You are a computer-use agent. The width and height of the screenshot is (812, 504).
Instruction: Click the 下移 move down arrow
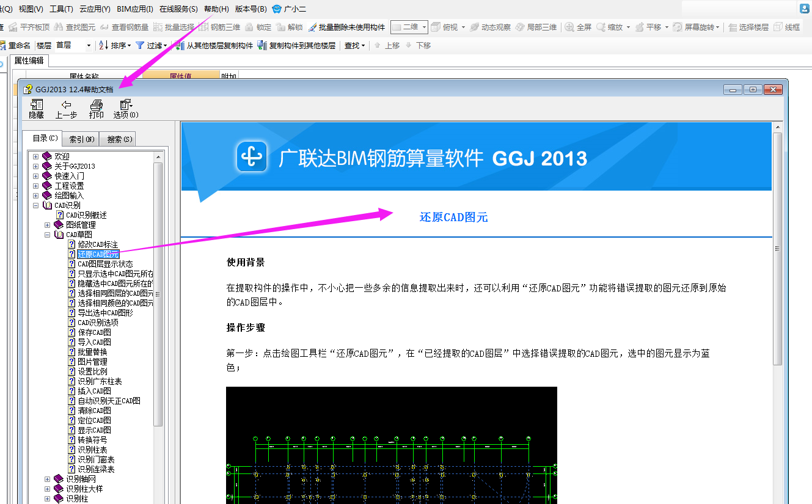[x=408, y=45]
